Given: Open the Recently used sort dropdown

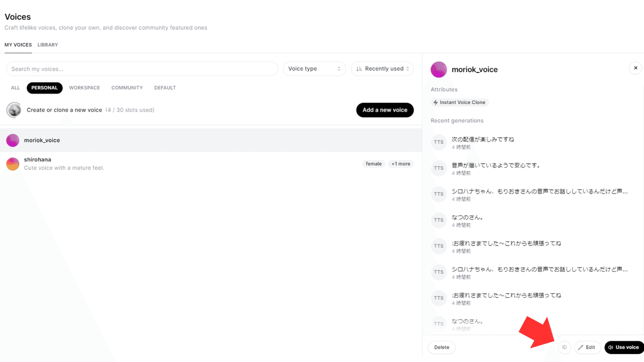Looking at the screenshot, I should (382, 69).
